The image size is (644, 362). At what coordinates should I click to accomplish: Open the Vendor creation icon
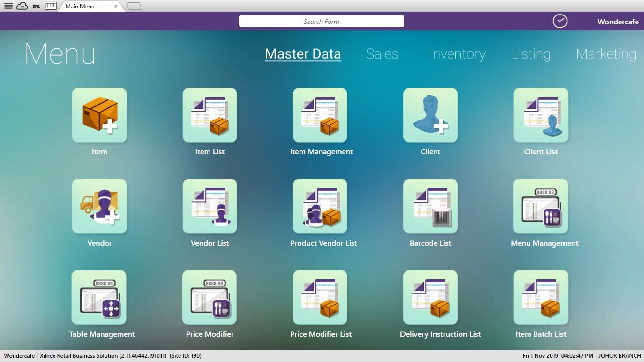100,207
